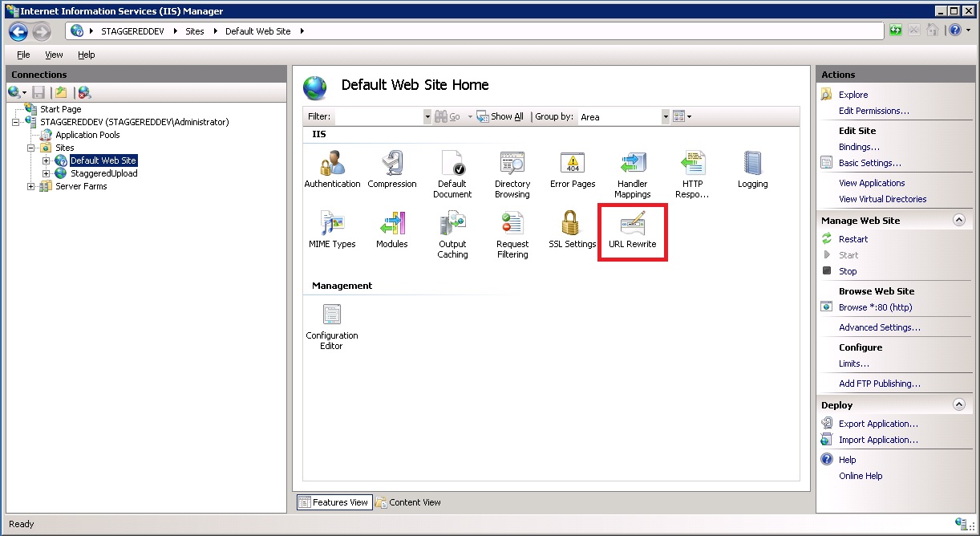
Task: Open the Advanced Settings action
Action: 879,327
